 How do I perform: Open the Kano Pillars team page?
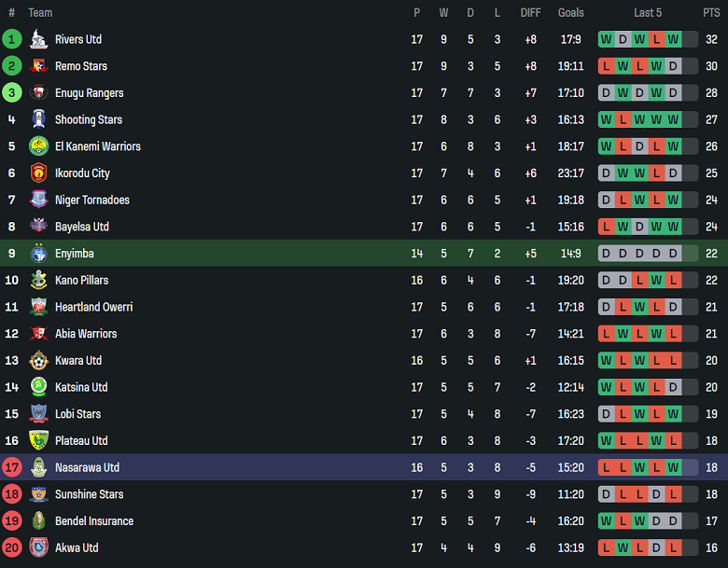82,281
